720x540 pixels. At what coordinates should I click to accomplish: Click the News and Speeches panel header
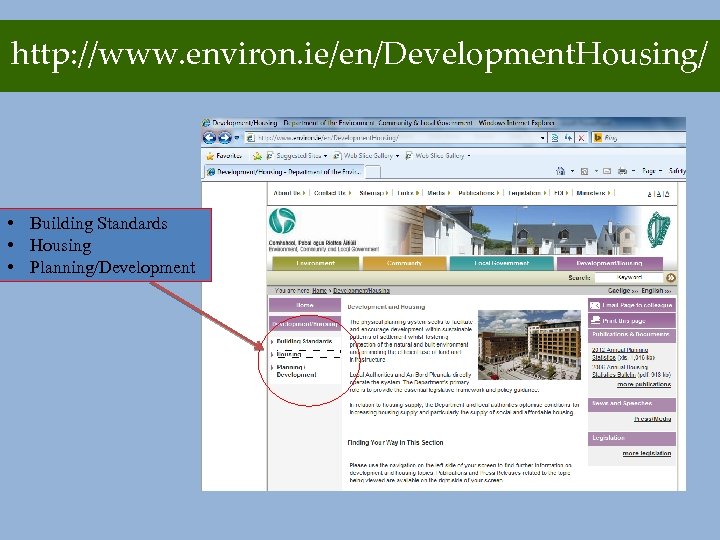pyautogui.click(x=632, y=404)
